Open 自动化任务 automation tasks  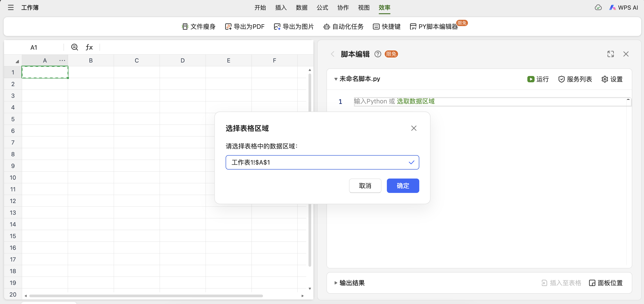pos(343,27)
